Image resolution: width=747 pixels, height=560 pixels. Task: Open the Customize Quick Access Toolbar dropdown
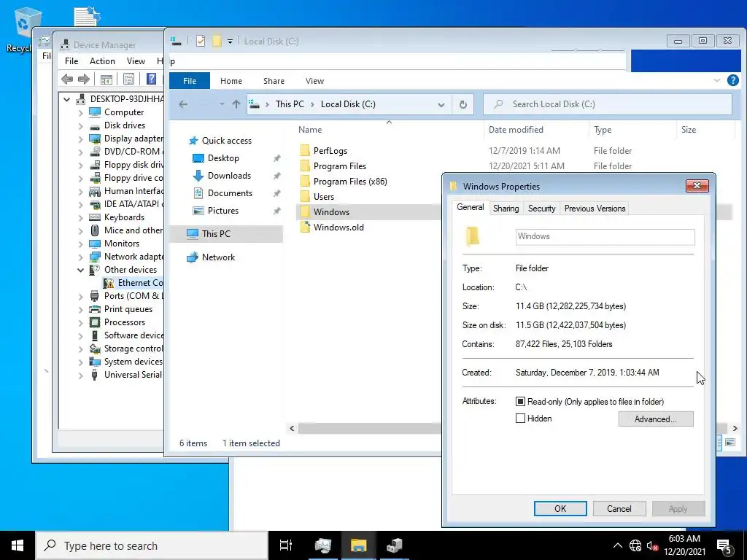pos(230,42)
